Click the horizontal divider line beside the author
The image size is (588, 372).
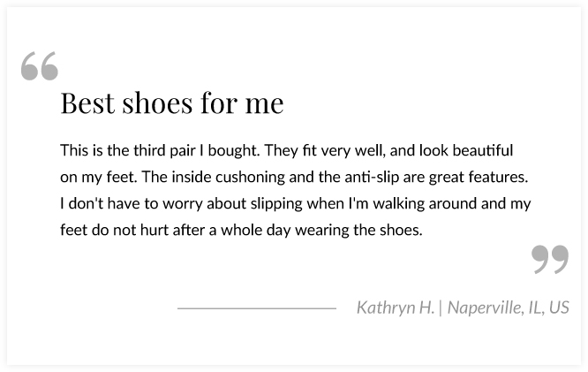pos(256,308)
